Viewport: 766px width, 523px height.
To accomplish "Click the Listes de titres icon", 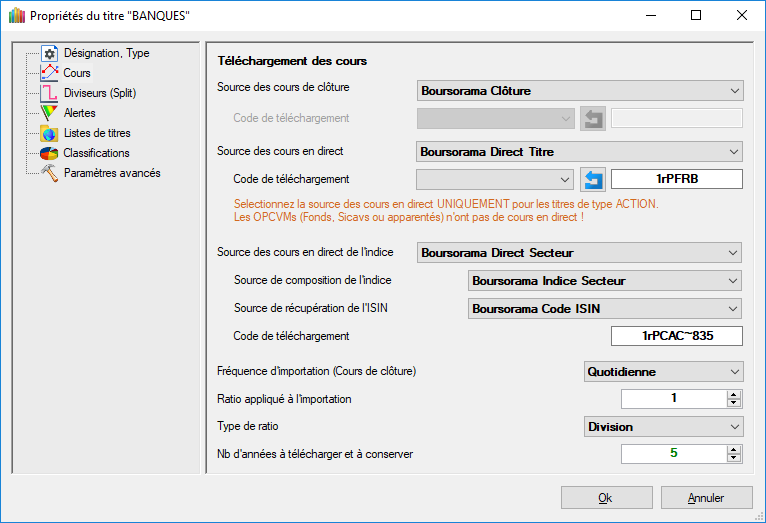I will pos(49,133).
